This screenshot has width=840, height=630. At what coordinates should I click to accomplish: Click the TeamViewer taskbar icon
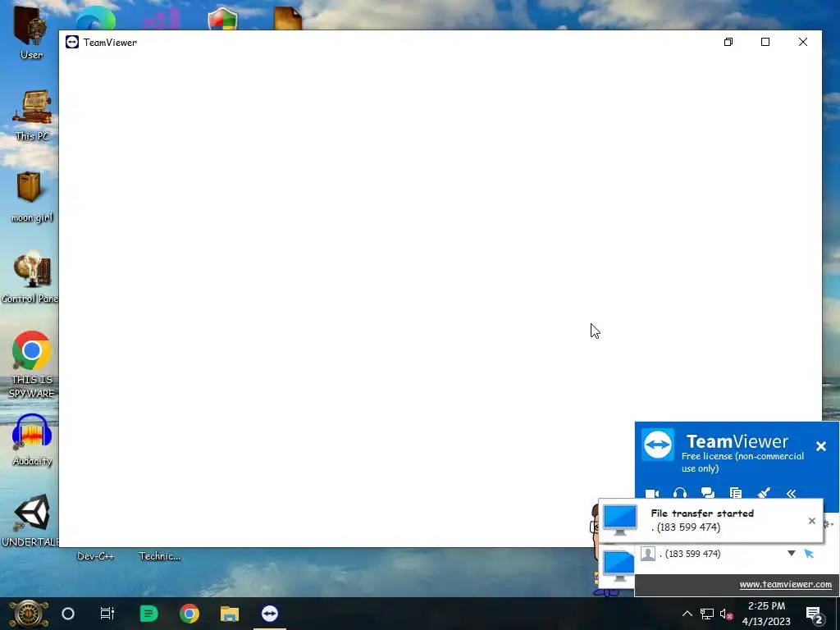[269, 614]
